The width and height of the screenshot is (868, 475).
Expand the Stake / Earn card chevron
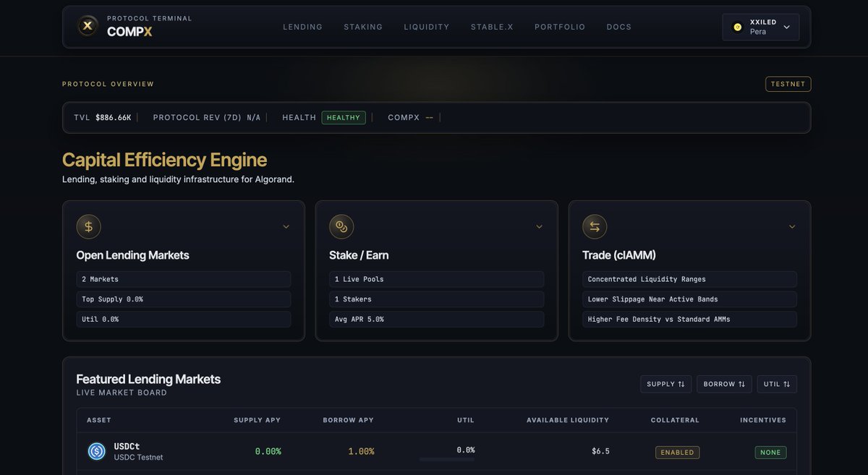(x=539, y=227)
